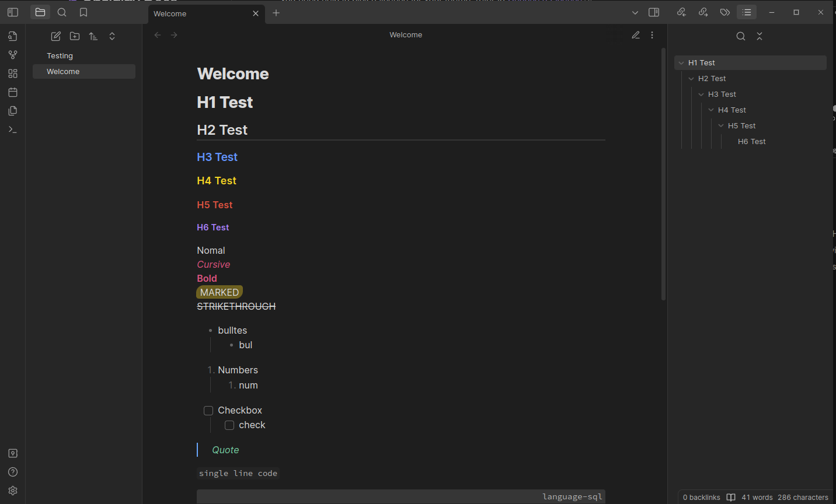Create a new folder icon
836x504 pixels.
tap(75, 36)
